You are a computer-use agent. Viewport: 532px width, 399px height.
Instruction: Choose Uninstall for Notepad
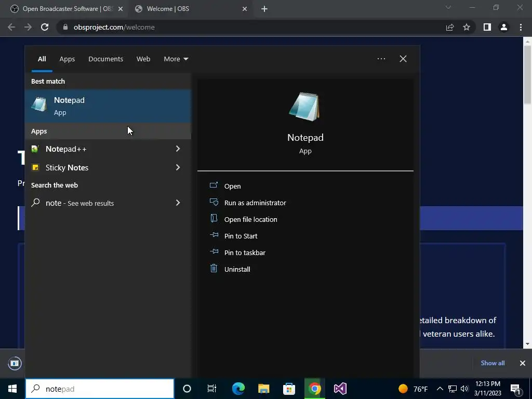click(237, 269)
